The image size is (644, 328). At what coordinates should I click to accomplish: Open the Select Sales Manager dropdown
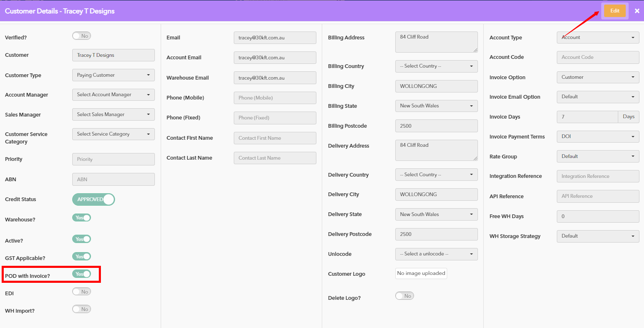coord(113,114)
